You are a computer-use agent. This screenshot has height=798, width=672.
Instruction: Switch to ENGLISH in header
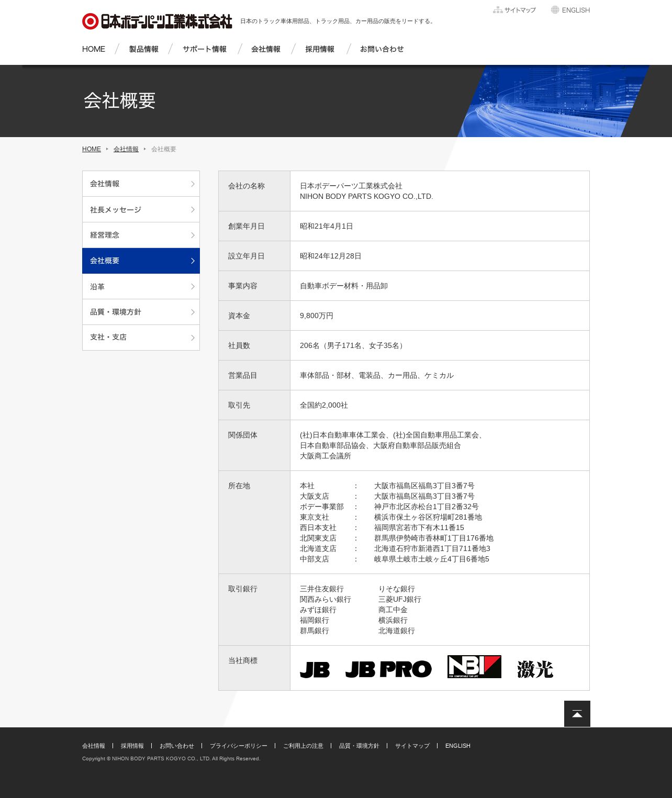pos(576,10)
